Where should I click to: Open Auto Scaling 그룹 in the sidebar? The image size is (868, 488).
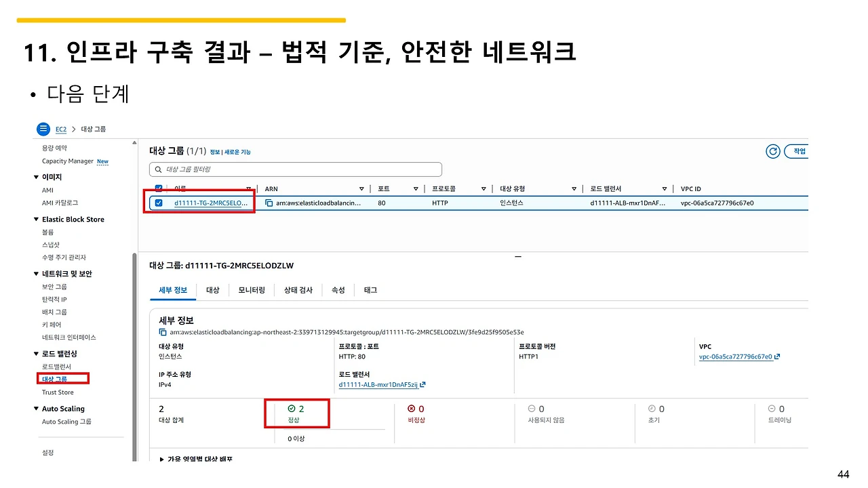tap(66, 422)
